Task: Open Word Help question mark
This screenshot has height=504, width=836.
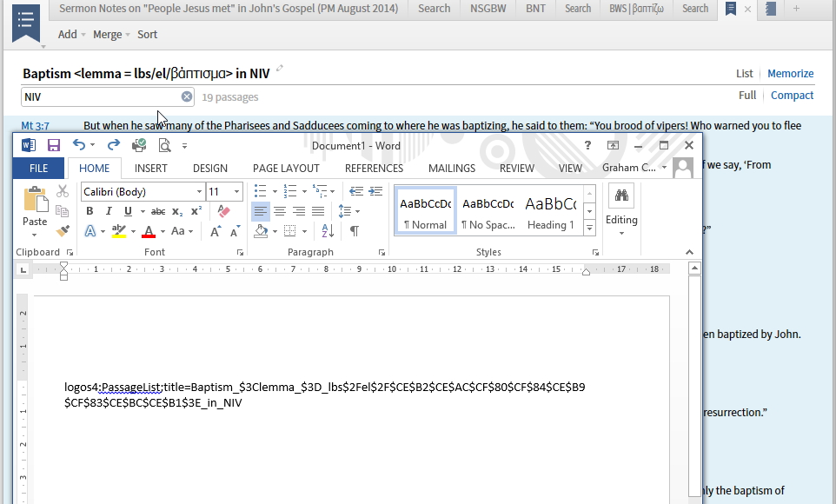Action: pos(587,145)
